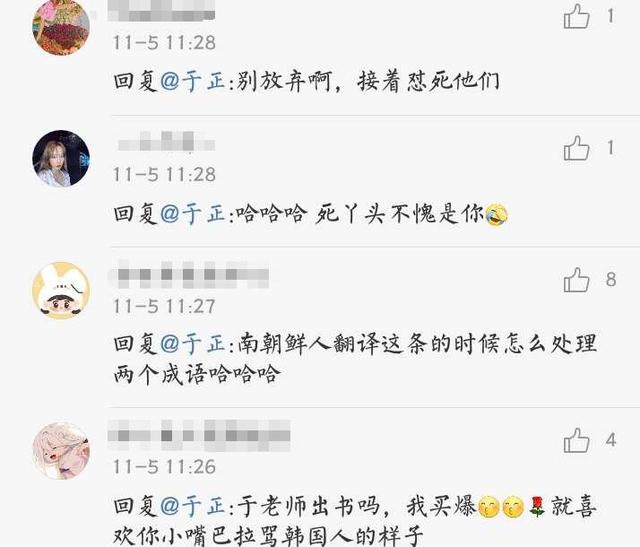This screenshot has width=640, height=547.
Task: Open @于正 link in "别放弃啊" reply
Action: click(x=193, y=80)
